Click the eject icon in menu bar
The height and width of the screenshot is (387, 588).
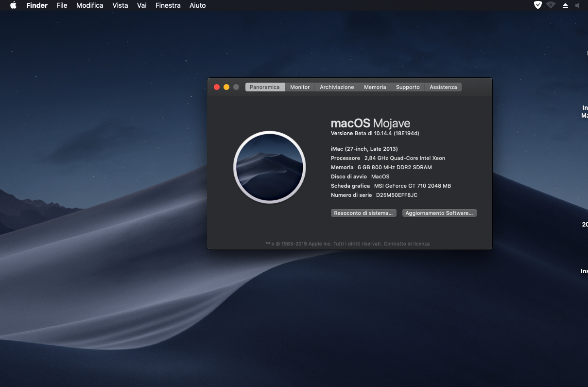[x=565, y=5]
